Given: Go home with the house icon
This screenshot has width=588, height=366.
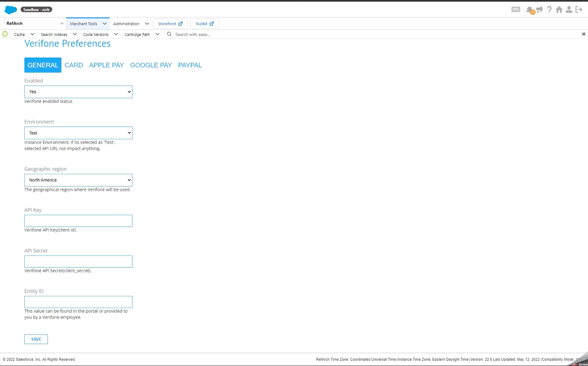Looking at the screenshot, I should 559,10.
